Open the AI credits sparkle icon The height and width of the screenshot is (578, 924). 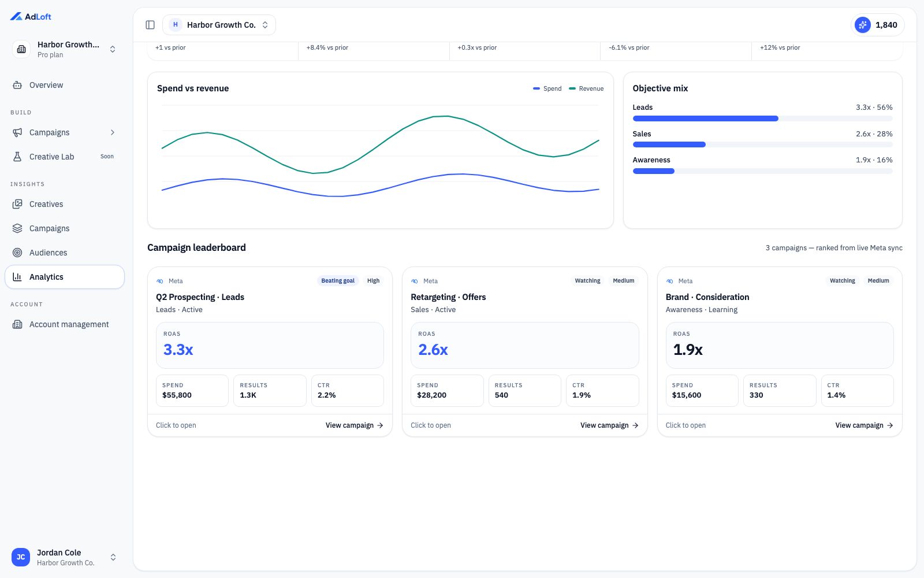click(863, 25)
